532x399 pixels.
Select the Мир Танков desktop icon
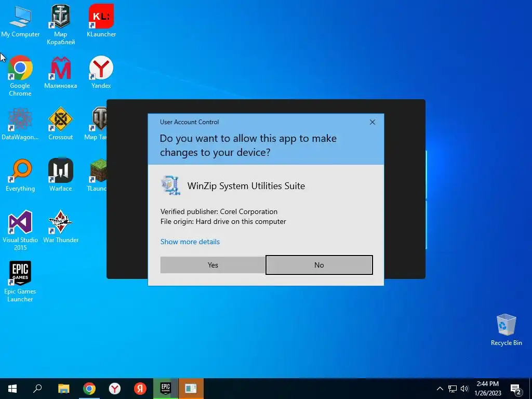96,124
